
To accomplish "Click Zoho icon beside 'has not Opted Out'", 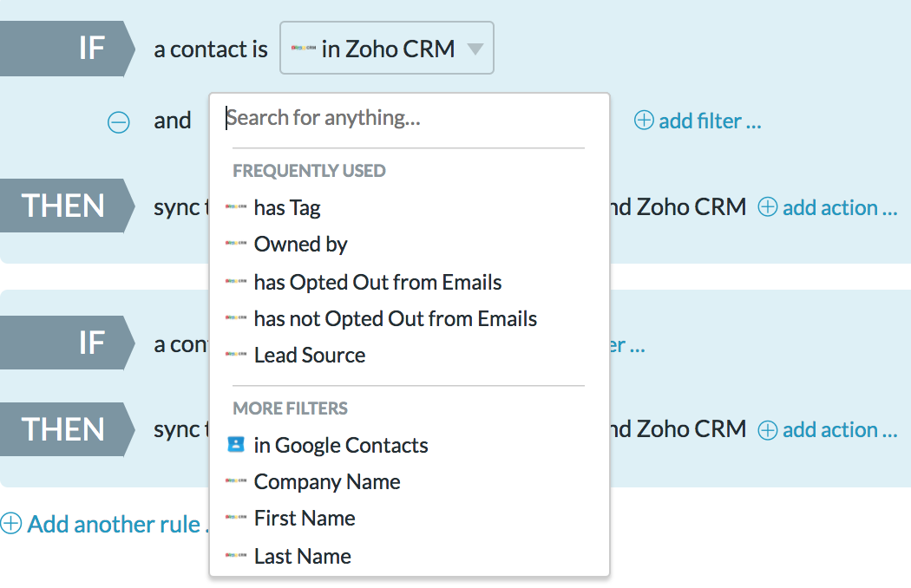I will (x=236, y=317).
